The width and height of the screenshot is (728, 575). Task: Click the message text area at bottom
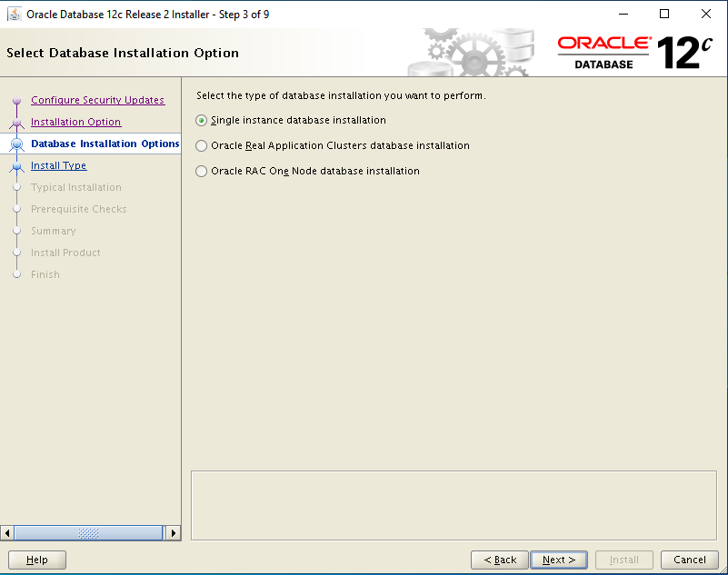point(454,505)
